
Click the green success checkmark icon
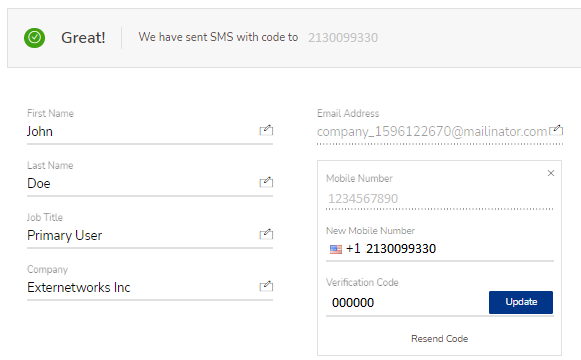coord(34,38)
